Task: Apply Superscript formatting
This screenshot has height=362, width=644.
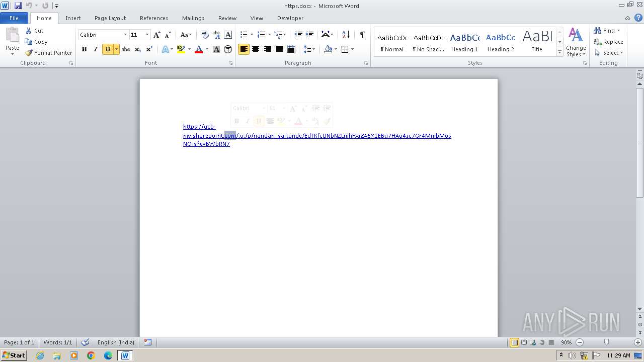Action: coord(149,49)
